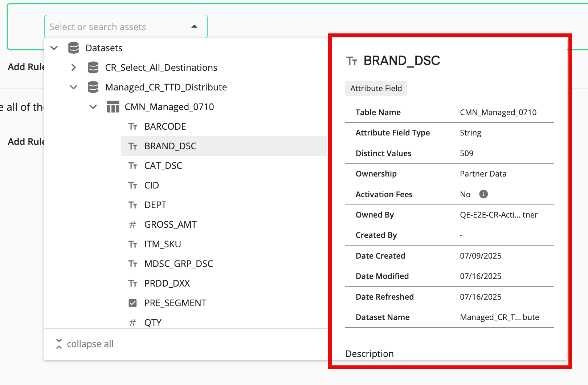The width and height of the screenshot is (588, 385).
Task: Click the Attribute Field tag
Action: coord(376,88)
